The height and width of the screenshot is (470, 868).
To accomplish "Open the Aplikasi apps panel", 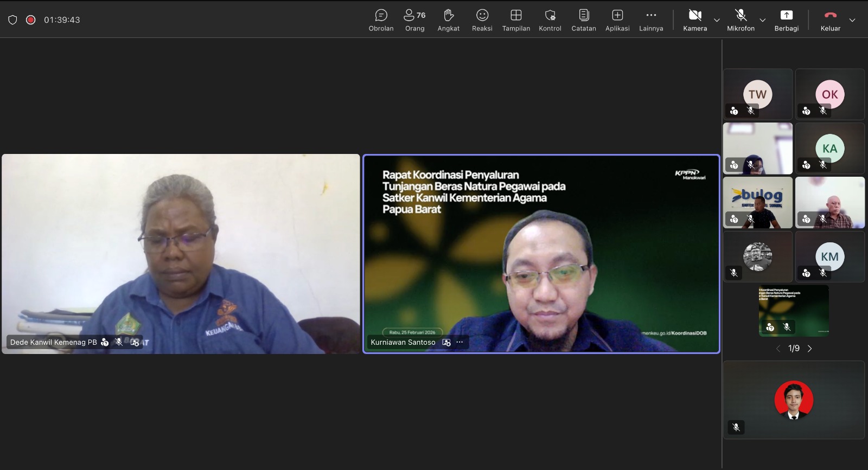I will pyautogui.click(x=617, y=20).
